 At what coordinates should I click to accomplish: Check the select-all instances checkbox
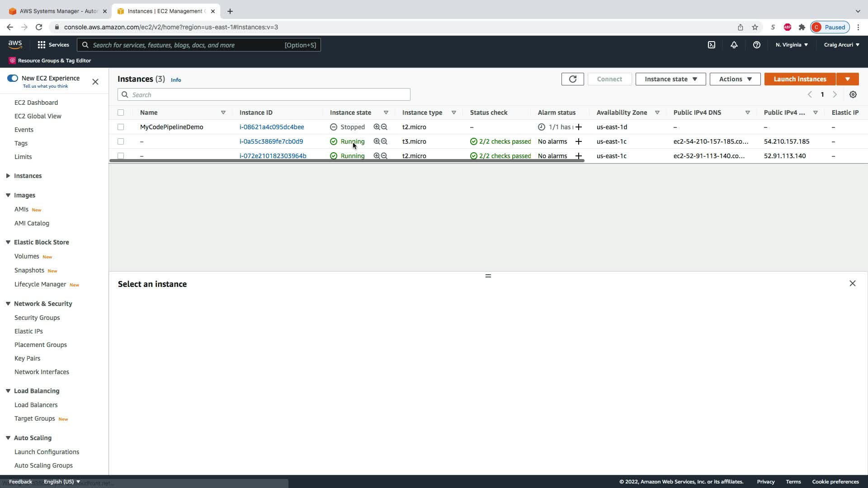[121, 113]
